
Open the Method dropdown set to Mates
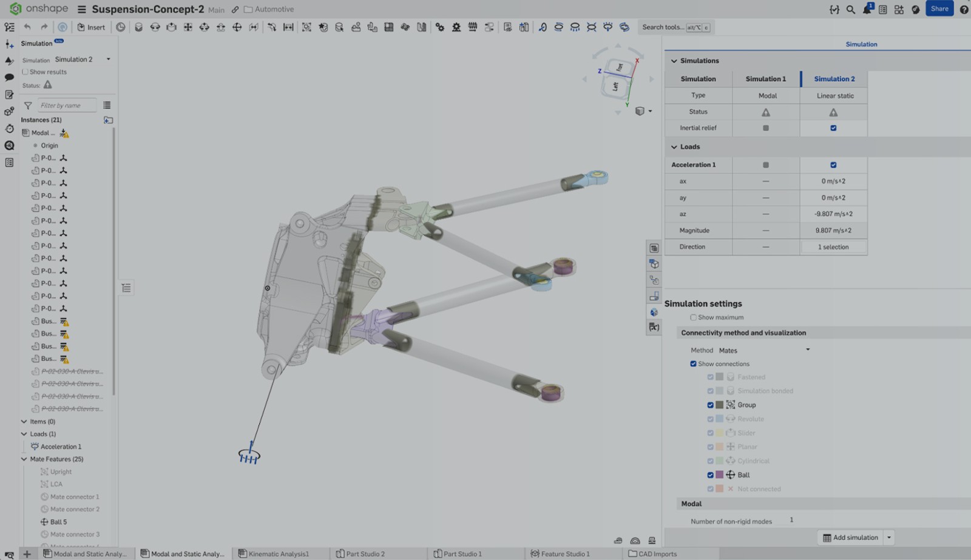[764, 350]
